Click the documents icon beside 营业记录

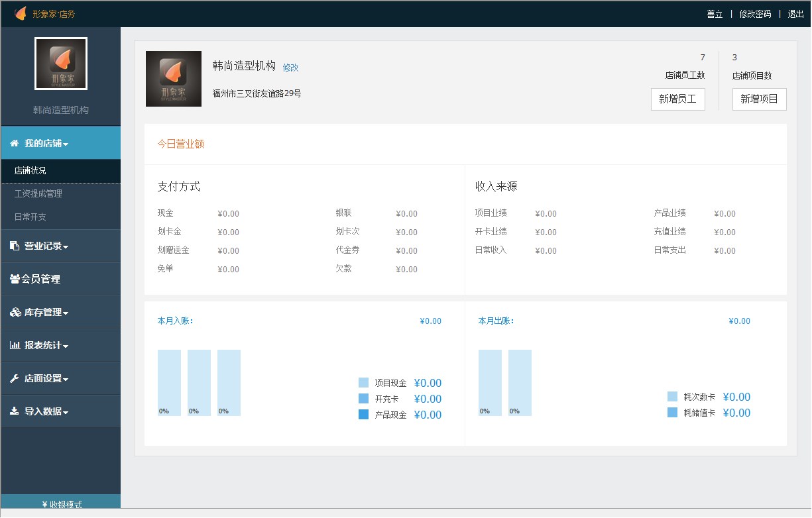click(x=15, y=246)
